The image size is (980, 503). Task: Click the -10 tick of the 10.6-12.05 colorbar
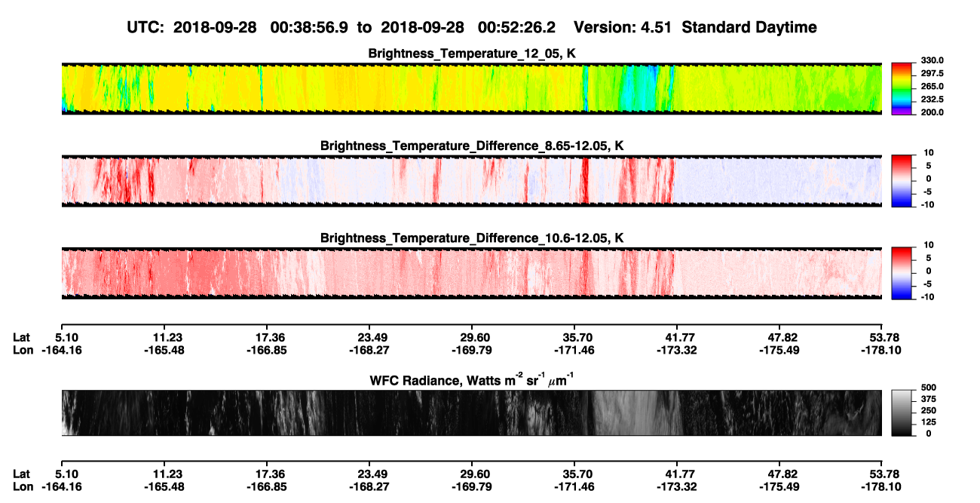coord(928,296)
